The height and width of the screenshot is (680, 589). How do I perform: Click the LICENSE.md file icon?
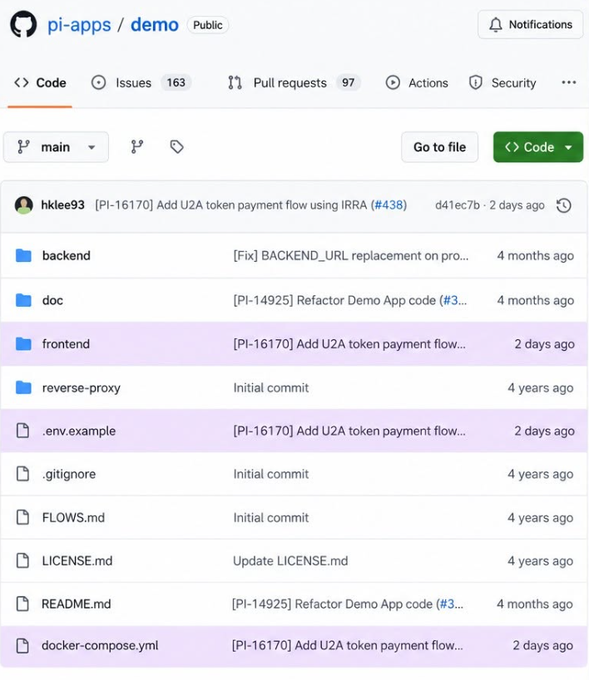[x=23, y=560]
